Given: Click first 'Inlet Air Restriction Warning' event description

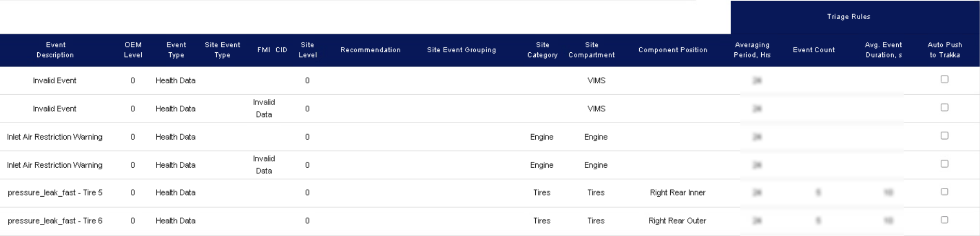Looking at the screenshot, I should [x=55, y=137].
